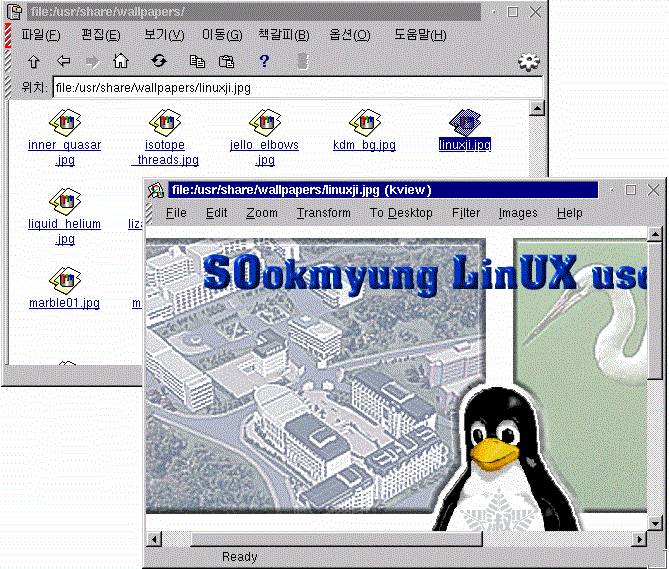The height and width of the screenshot is (569, 669).
Task: Open the 파일(F) menu
Action: pos(41,35)
